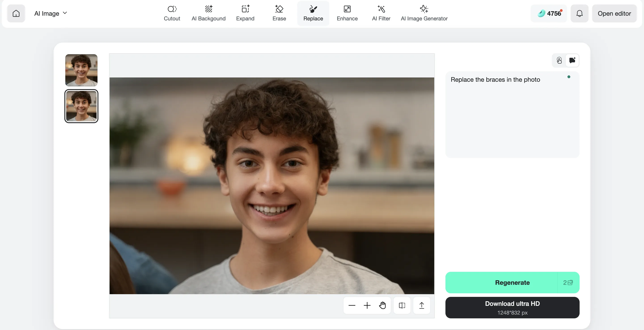Select the Expand tool
This screenshot has width=644, height=330.
coord(245,13)
